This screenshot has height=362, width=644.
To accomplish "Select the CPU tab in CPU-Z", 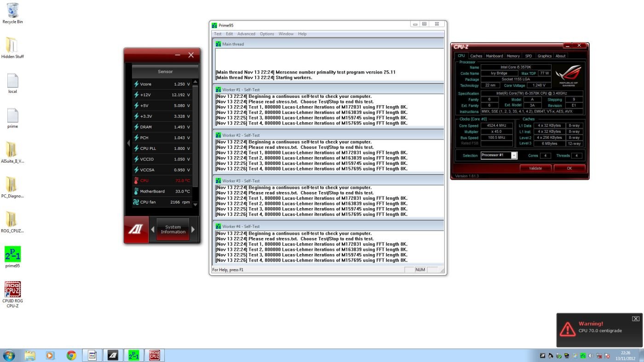I will coord(461,56).
